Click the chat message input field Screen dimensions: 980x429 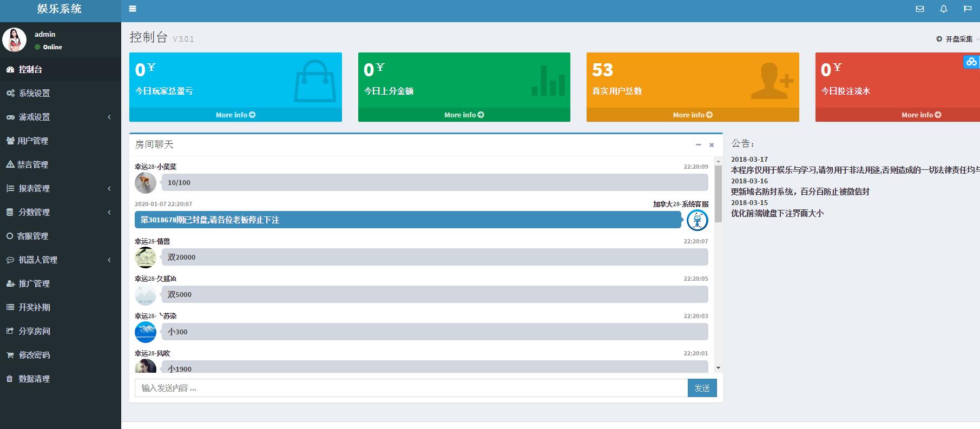(411, 388)
